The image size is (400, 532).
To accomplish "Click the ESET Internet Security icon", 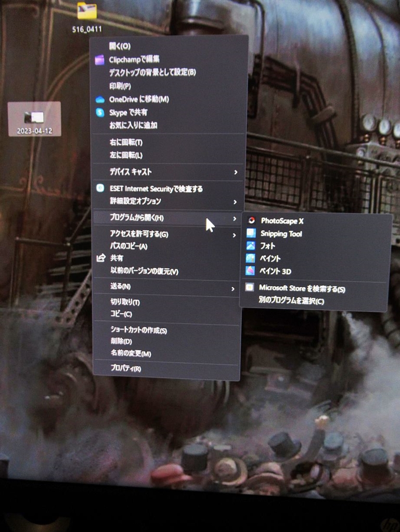I will [100, 188].
